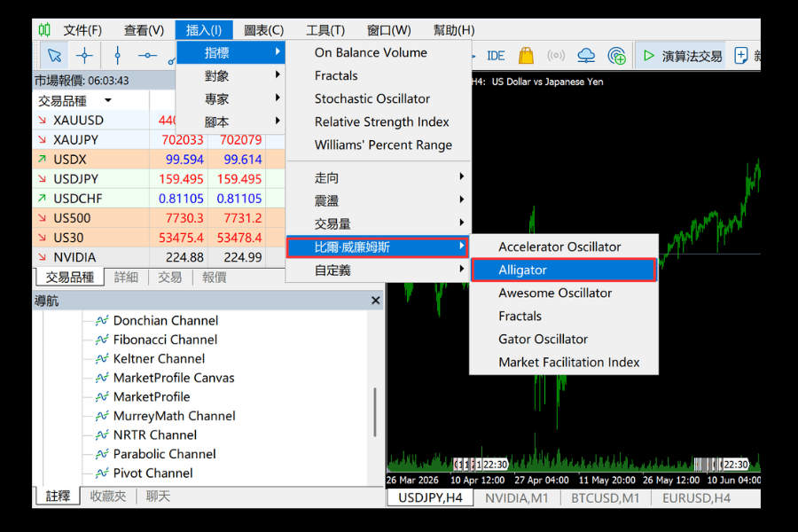
Task: Select Donchian Channel in navigator
Action: tap(166, 320)
